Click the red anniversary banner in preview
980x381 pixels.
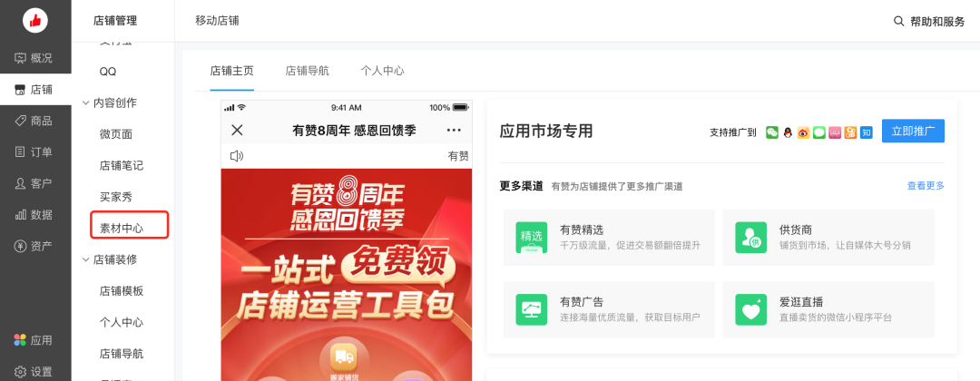tap(347, 275)
